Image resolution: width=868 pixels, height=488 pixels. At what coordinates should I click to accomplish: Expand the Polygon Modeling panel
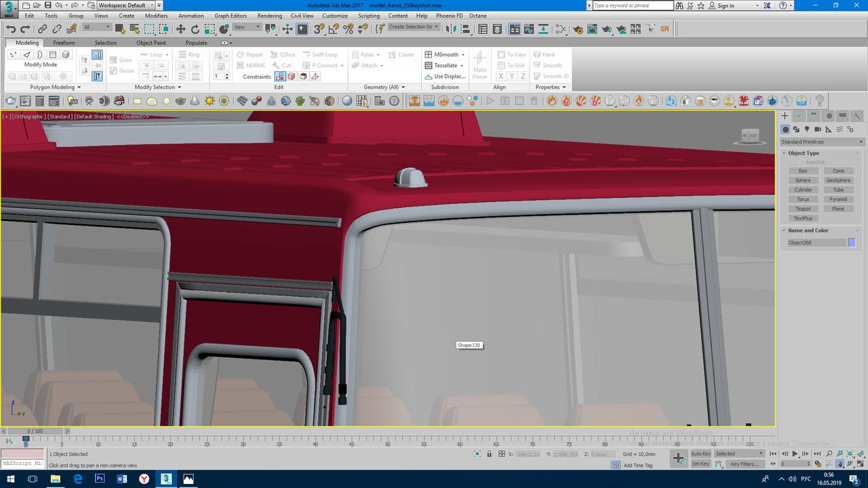pyautogui.click(x=56, y=87)
